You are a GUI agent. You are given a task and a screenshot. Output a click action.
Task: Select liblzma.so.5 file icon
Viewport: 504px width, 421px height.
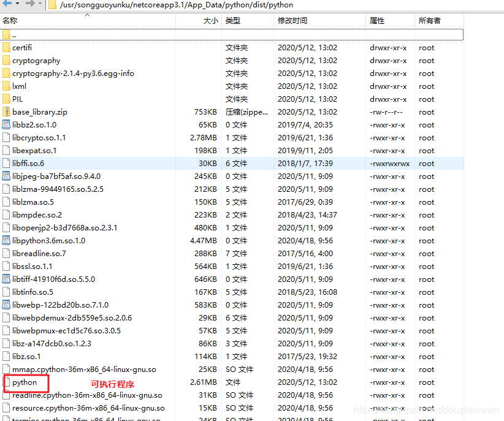pyautogui.click(x=6, y=202)
